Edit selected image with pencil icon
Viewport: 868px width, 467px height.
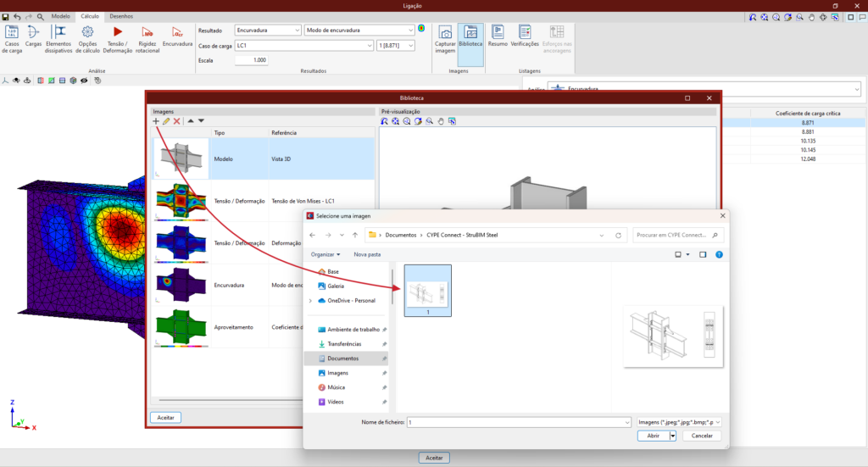click(x=166, y=121)
